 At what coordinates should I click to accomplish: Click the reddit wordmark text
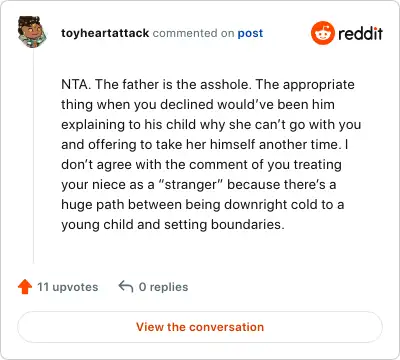pos(360,33)
